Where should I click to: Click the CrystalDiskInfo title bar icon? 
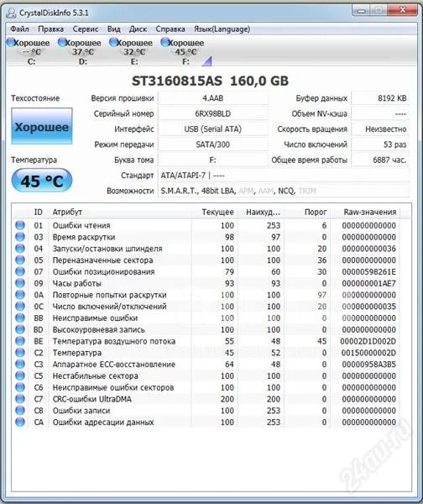pos(11,13)
